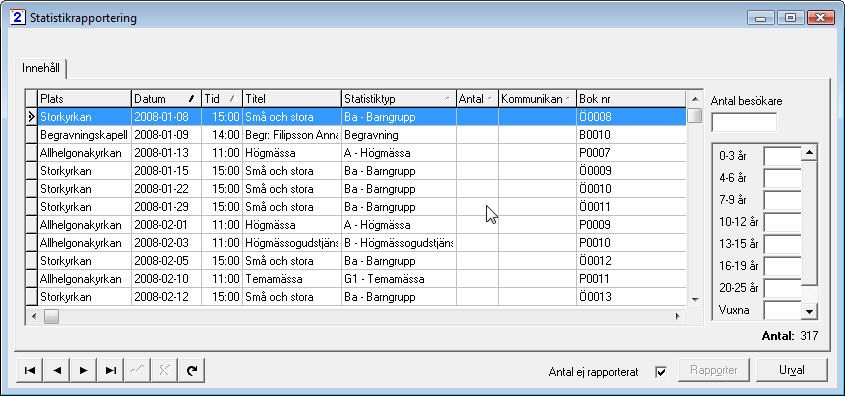Click Bok nr cell Ö0011
Screen dimensions: 845x396
click(x=631, y=207)
